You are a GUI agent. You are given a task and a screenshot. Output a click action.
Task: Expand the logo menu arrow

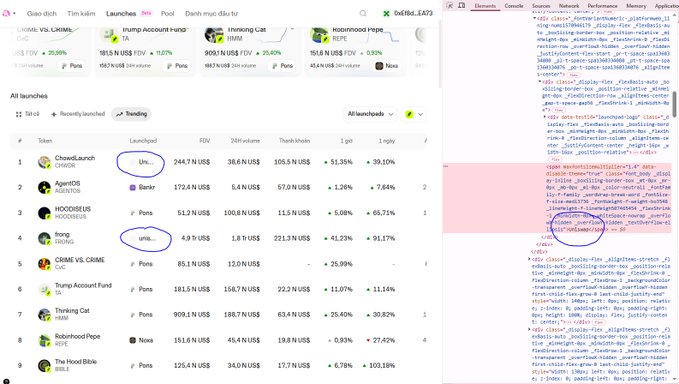[x=14, y=13]
